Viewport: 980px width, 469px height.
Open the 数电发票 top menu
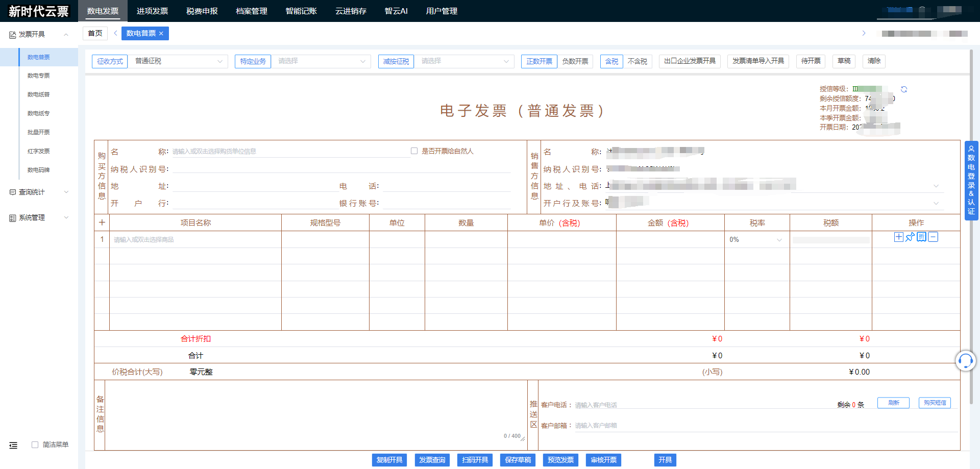103,11
